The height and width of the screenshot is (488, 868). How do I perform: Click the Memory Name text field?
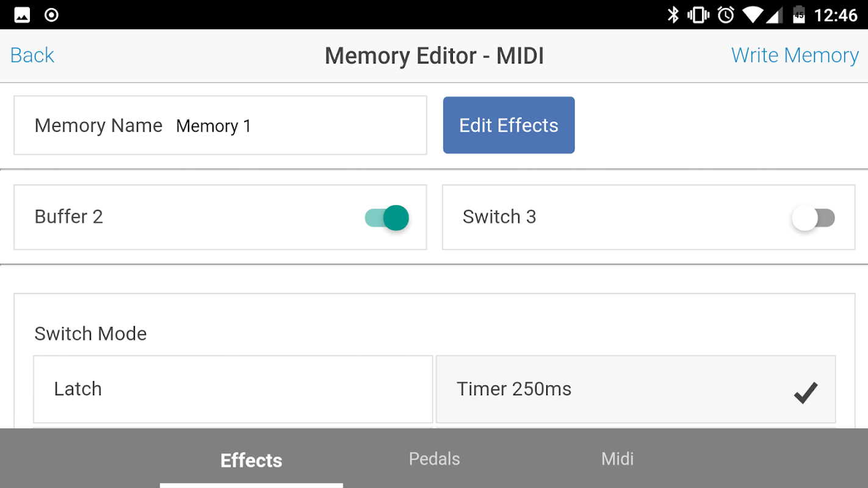(x=293, y=126)
